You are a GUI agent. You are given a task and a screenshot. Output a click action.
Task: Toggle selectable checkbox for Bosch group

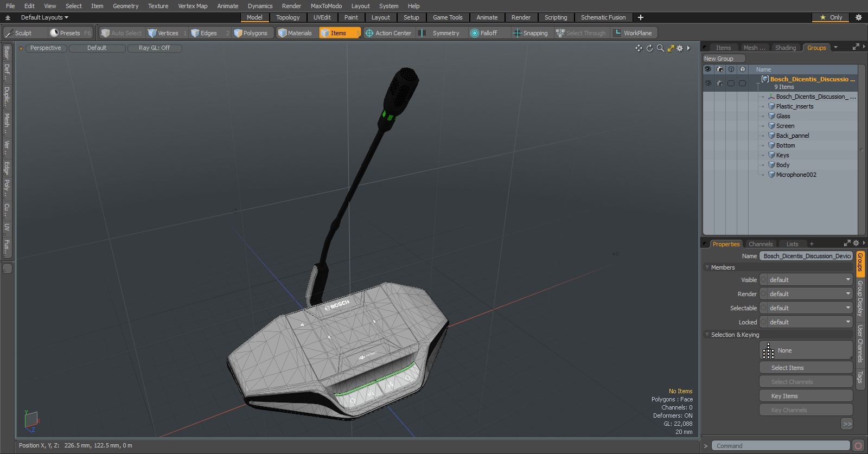(x=731, y=83)
